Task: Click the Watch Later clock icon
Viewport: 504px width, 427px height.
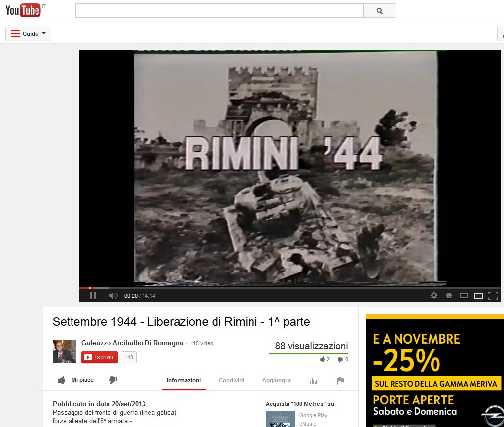Action: pyautogui.click(x=449, y=295)
